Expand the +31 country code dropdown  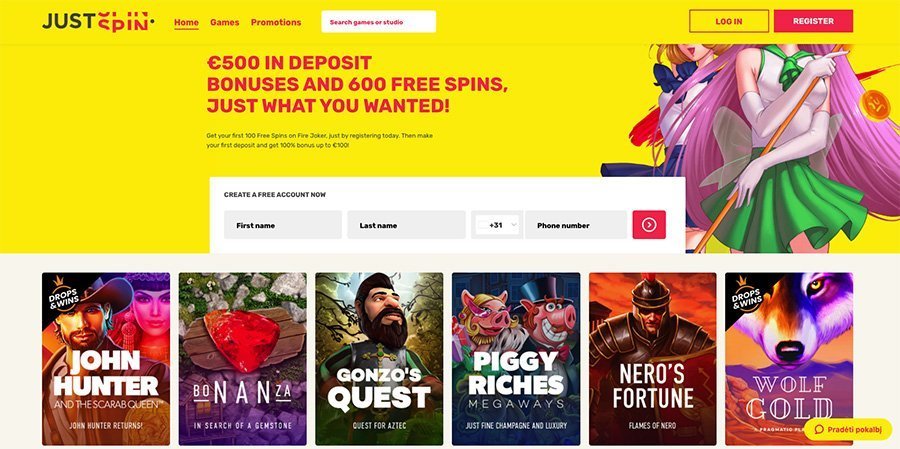pyautogui.click(x=497, y=225)
